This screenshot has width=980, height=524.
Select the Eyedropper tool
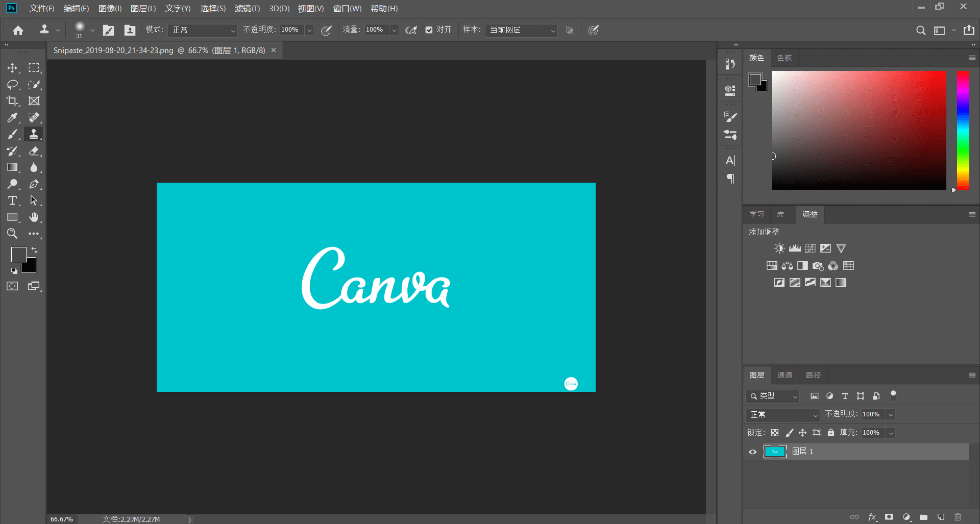pos(12,118)
